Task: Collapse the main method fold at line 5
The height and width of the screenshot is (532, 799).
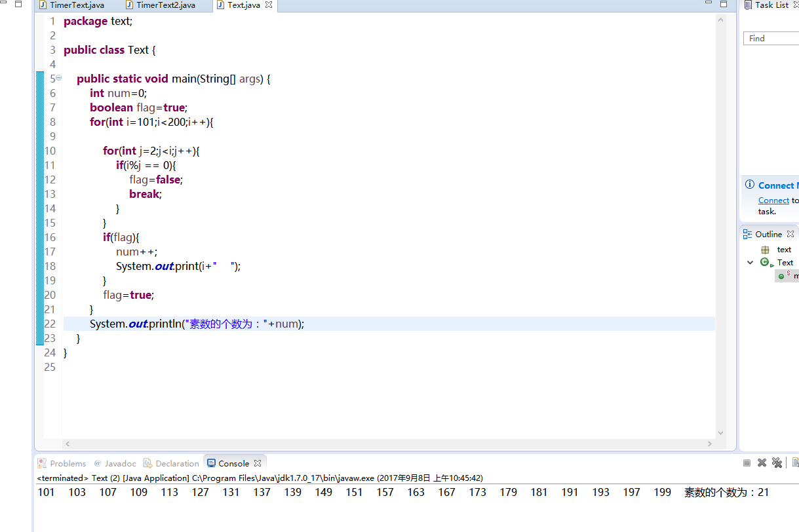Action: click(58, 78)
